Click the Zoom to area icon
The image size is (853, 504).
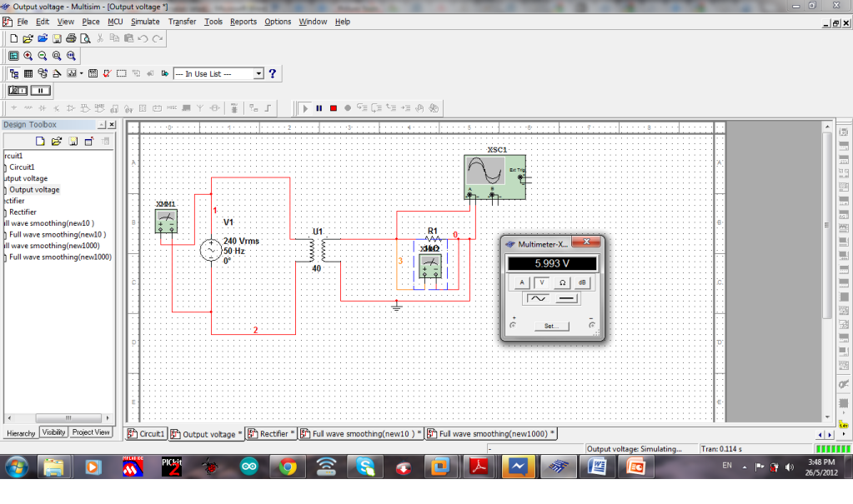coord(57,56)
